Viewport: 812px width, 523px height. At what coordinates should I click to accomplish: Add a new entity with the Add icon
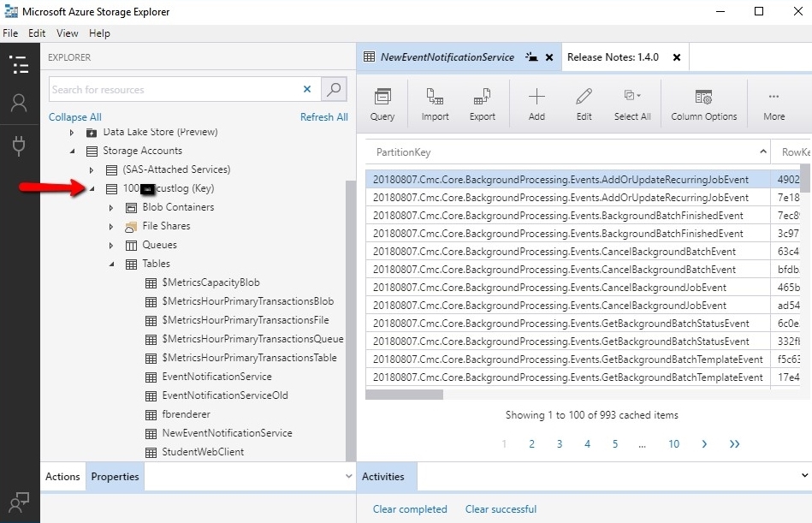pyautogui.click(x=536, y=103)
